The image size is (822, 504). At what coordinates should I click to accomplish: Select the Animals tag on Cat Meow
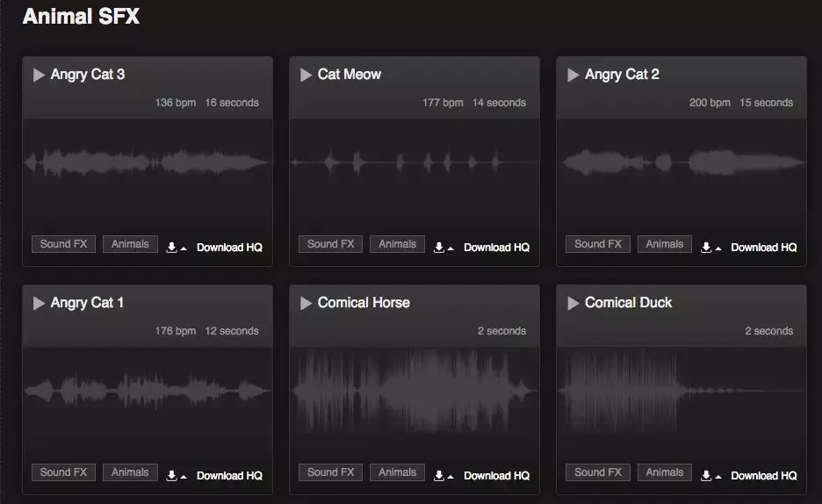(x=397, y=244)
